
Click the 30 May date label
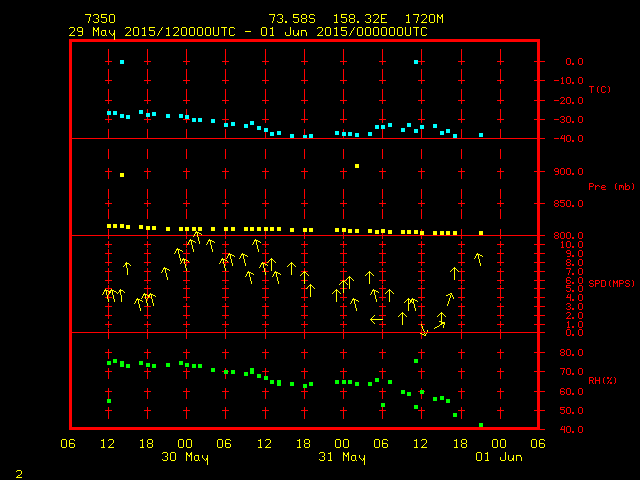[x=185, y=457]
